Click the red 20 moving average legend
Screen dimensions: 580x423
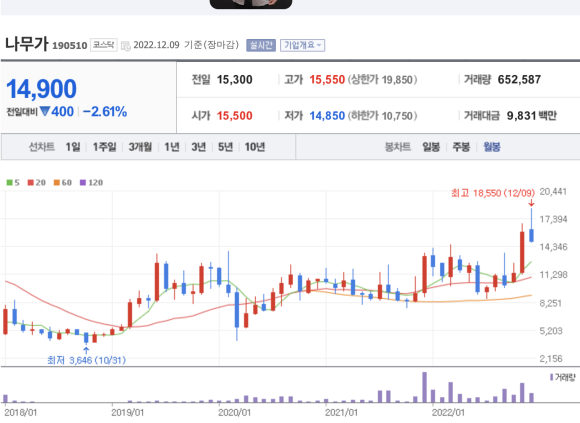[37, 183]
